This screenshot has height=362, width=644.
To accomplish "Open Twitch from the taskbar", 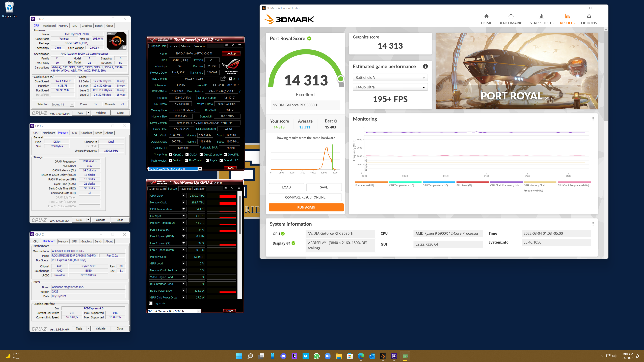I will 294,356.
